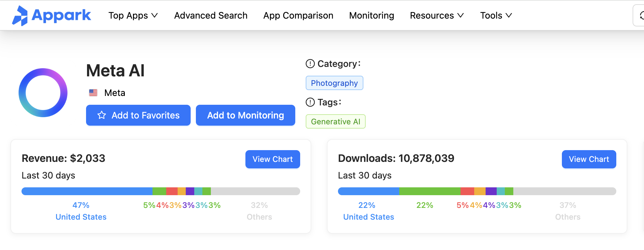Select the Photography category tag
This screenshot has height=250, width=644.
[334, 83]
